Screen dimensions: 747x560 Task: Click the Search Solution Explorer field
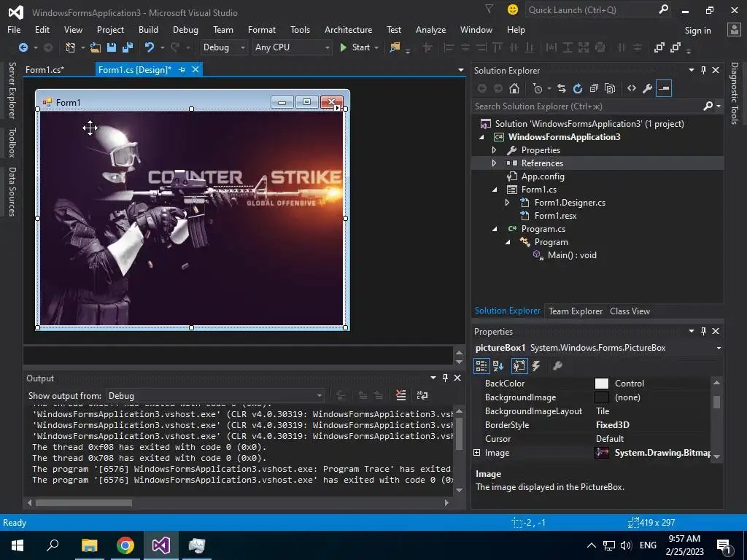coord(589,106)
